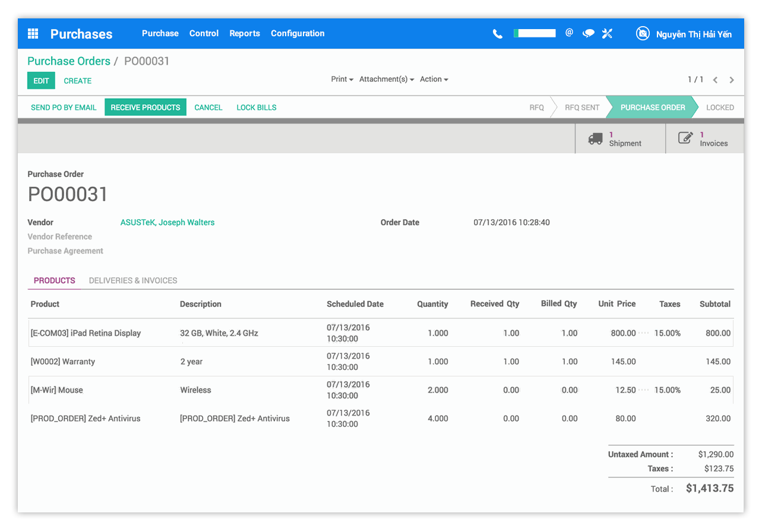The image size is (762, 532).
Task: Expand the Attachment(s) dropdown
Action: click(386, 79)
